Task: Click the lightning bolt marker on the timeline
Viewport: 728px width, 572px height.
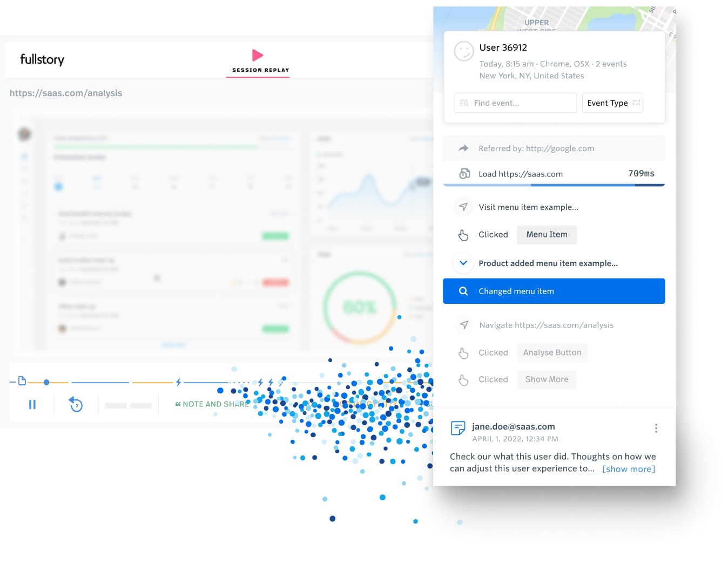Action: 178,382
